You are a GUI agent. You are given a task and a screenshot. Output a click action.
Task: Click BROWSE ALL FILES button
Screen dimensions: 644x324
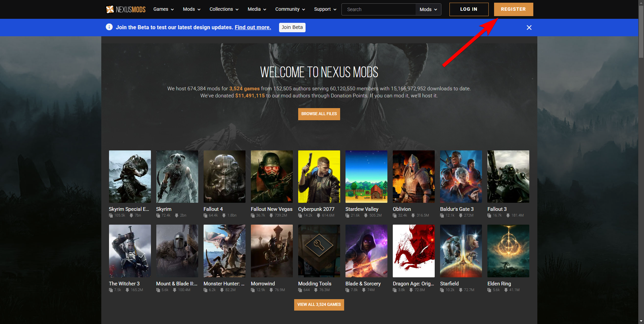click(x=319, y=114)
